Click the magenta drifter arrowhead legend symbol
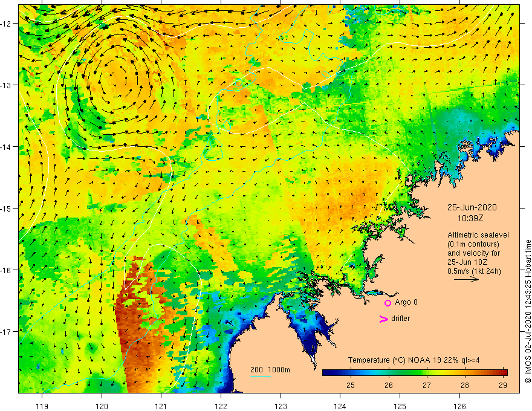 (x=383, y=319)
